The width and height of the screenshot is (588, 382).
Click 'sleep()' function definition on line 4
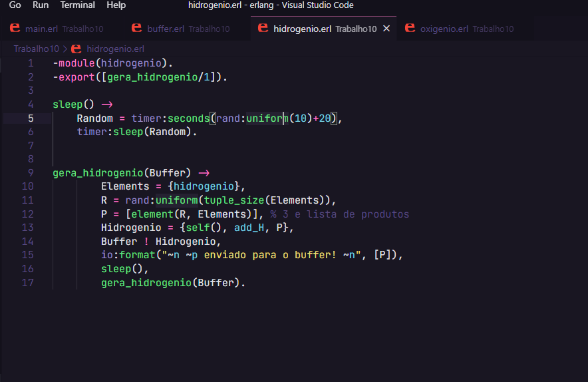[x=73, y=104]
